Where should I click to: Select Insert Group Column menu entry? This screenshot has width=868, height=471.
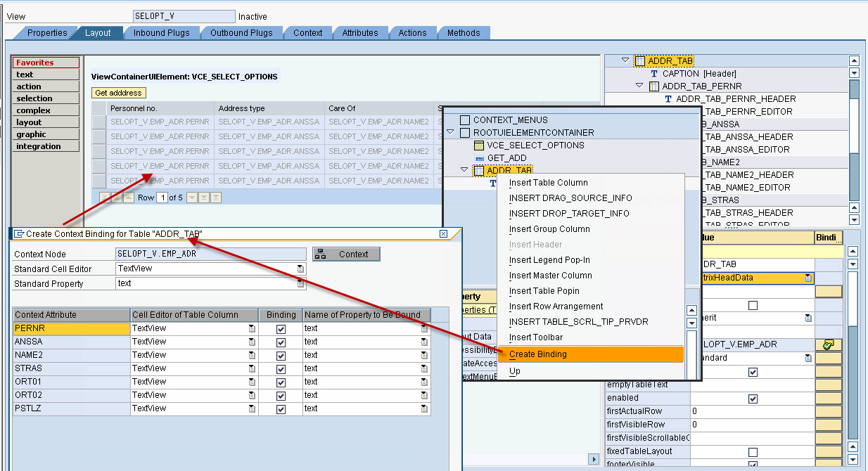(x=590, y=229)
